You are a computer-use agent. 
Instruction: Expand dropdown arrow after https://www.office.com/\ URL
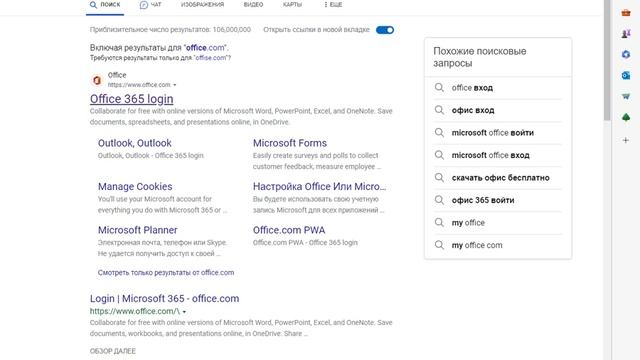[x=184, y=312]
